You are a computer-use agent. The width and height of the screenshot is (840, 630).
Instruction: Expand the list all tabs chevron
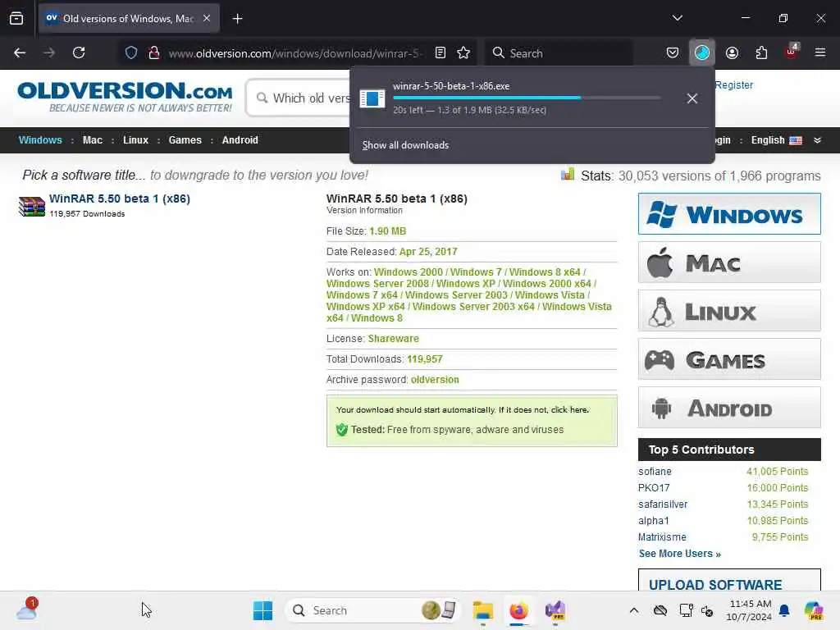(x=677, y=18)
